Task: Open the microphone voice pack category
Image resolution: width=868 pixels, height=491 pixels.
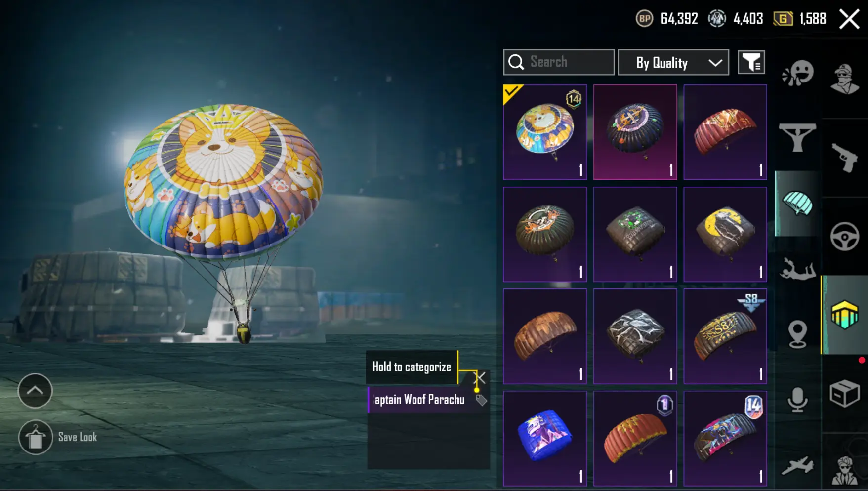Action: point(797,400)
